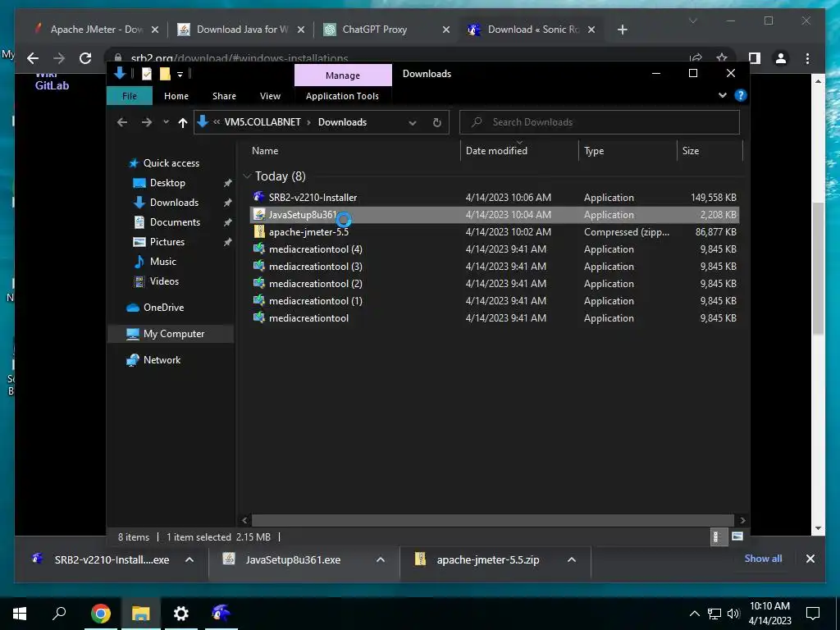The width and height of the screenshot is (840, 630).
Task: Open Windows Start menu
Action: 20,613
